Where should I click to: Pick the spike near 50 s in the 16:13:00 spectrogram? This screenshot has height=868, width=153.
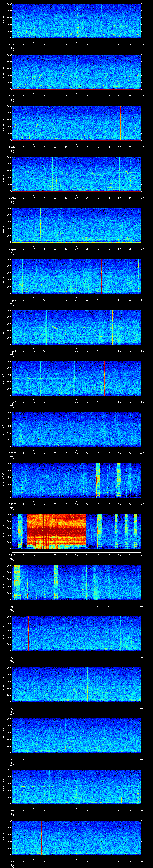[x=121, y=633]
